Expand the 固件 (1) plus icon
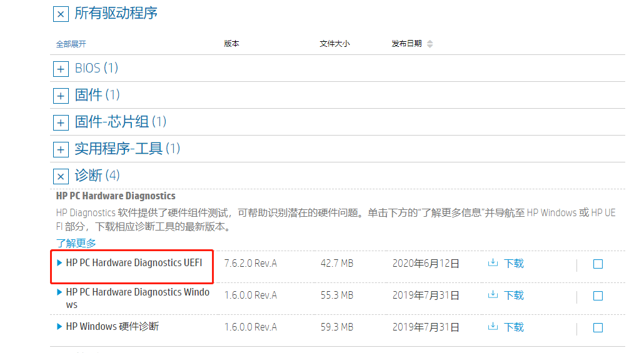644x353 pixels. pyautogui.click(x=61, y=96)
